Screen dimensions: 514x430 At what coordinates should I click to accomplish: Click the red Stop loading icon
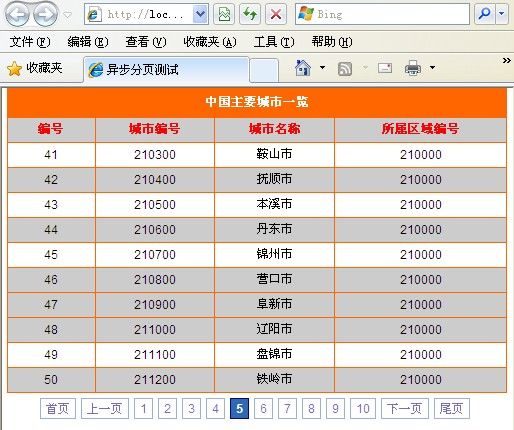[276, 14]
